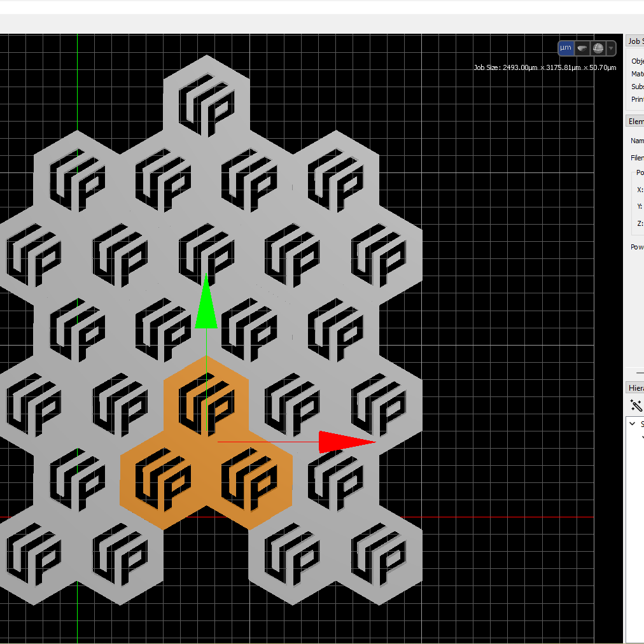Open the Element panel header
The height and width of the screenshot is (644, 644).
[635, 122]
